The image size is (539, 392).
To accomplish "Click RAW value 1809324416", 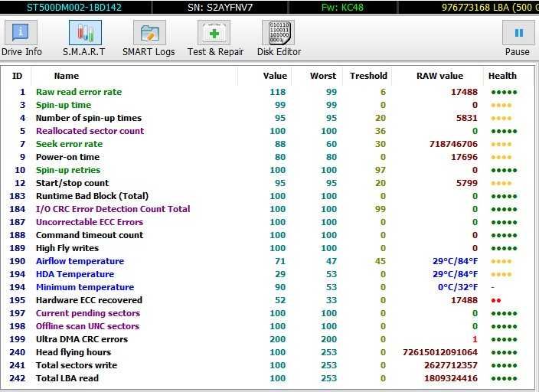I will (x=451, y=378).
